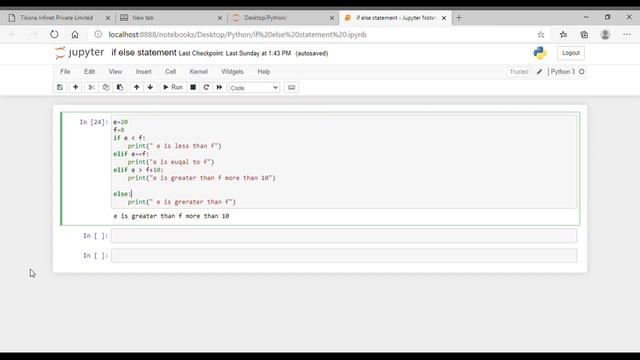This screenshot has height=360, width=640.
Task: Switch to the Desktop/Python/ browser tab
Action: 265,18
